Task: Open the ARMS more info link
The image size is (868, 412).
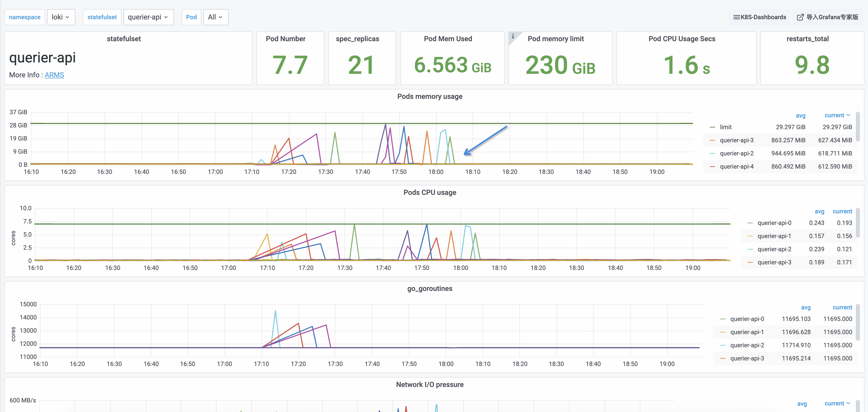Action: pyautogui.click(x=54, y=75)
